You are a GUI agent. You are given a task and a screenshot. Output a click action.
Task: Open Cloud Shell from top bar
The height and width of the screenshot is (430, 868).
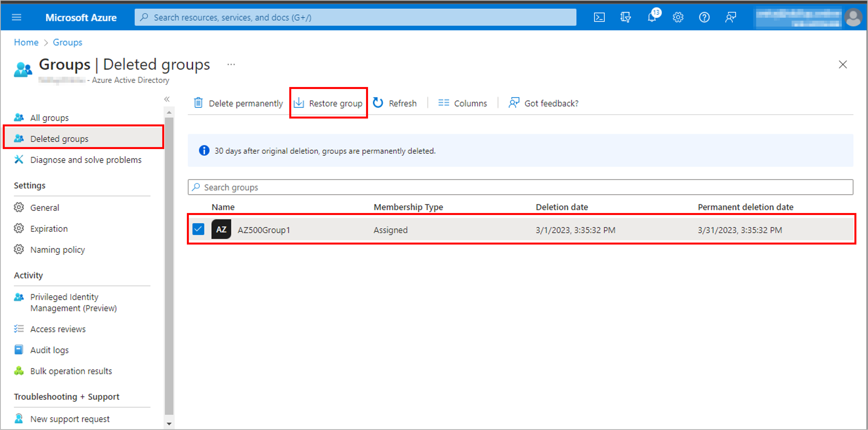tap(599, 17)
